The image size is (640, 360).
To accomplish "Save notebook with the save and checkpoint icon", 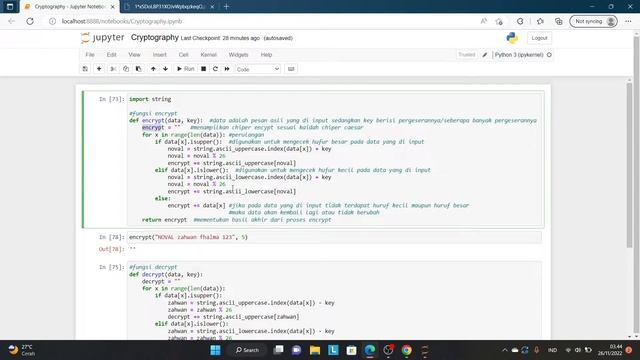I will pyautogui.click(x=85, y=69).
